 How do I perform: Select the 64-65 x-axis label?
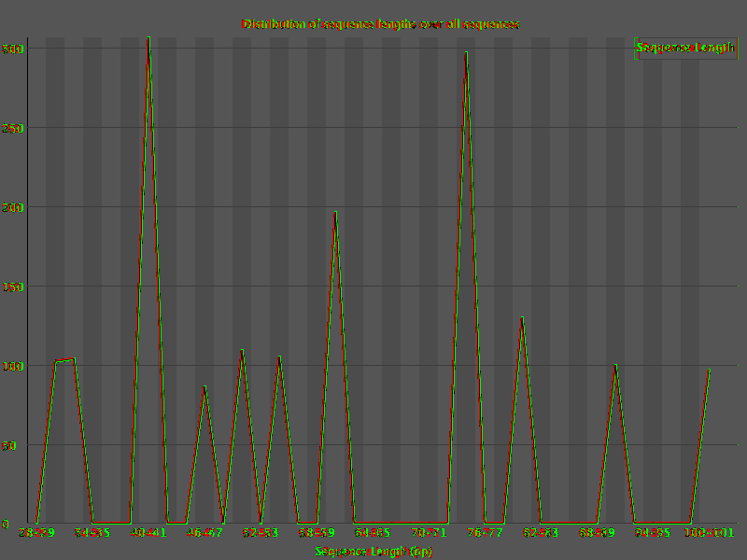(373, 532)
